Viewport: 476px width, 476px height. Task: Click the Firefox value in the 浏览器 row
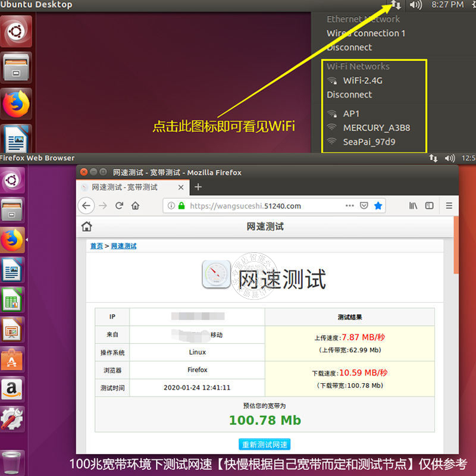[198, 369]
